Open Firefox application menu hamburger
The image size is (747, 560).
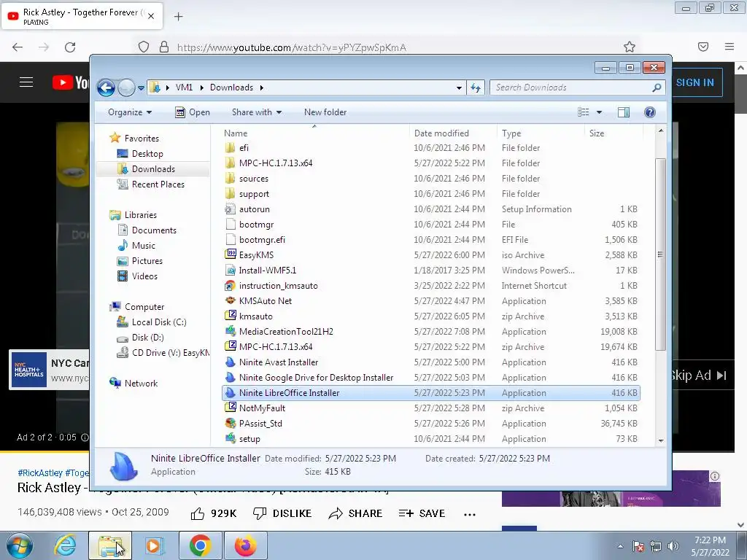pyautogui.click(x=729, y=47)
